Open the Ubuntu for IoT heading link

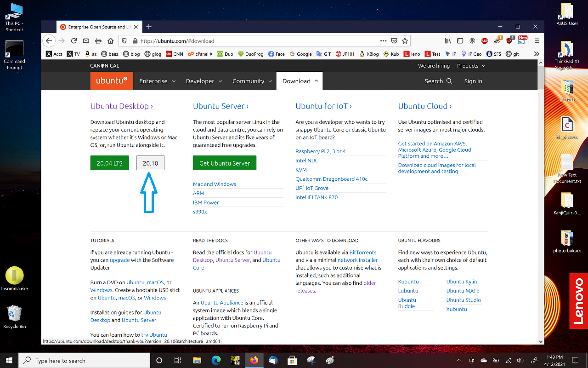point(324,106)
